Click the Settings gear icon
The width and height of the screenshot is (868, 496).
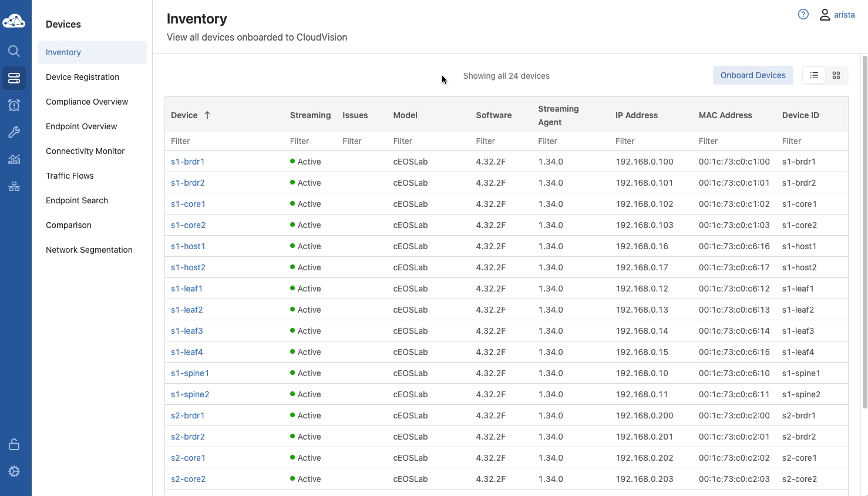point(14,471)
